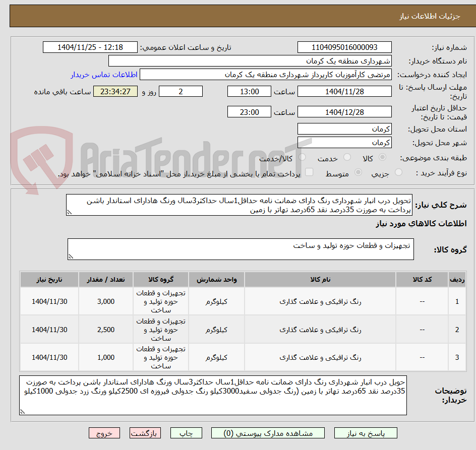Click quantity 1,000 in row 3
The height and width of the screenshot is (450, 476).
point(106,357)
